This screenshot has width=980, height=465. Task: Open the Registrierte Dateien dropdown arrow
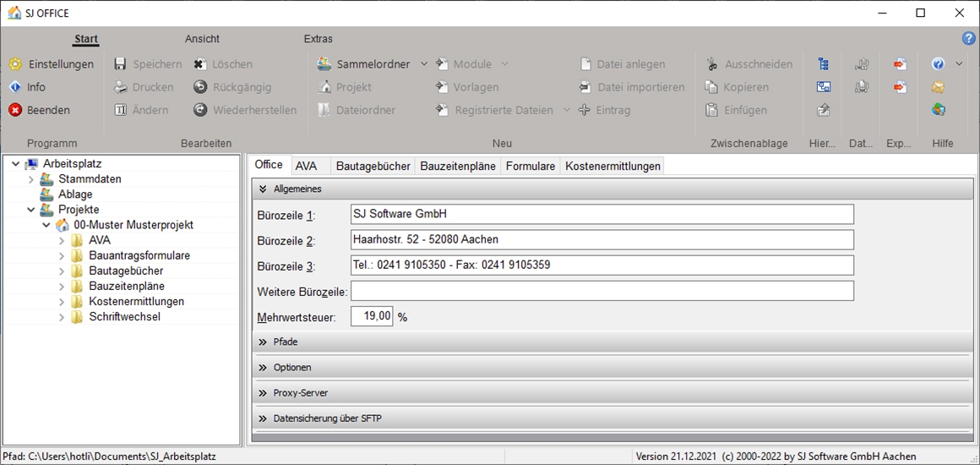pyautogui.click(x=566, y=110)
